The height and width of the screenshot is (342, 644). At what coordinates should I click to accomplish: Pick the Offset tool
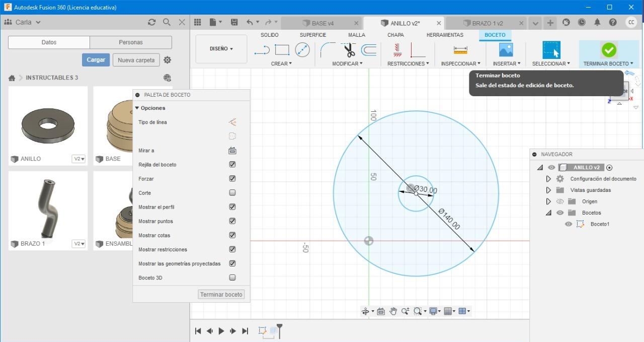(369, 50)
